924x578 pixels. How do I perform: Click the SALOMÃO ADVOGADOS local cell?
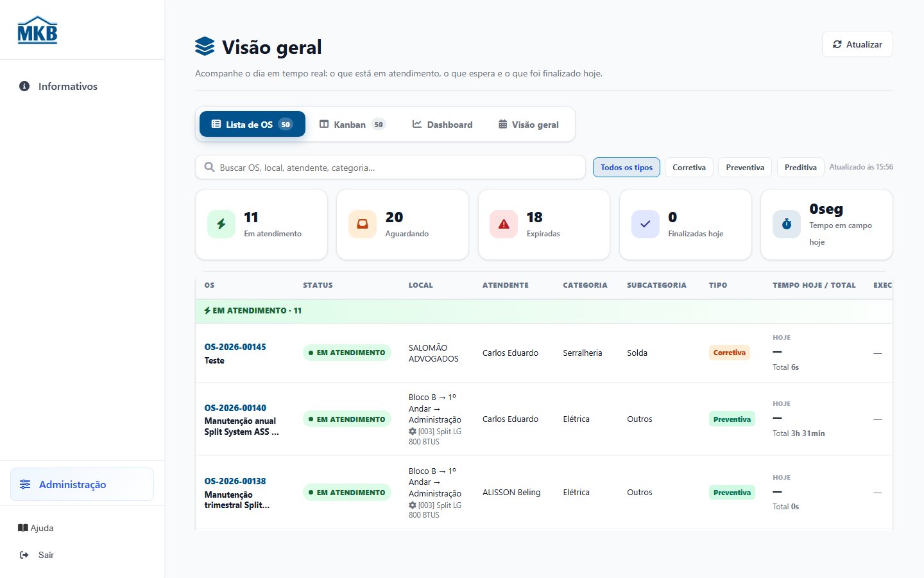[434, 353]
